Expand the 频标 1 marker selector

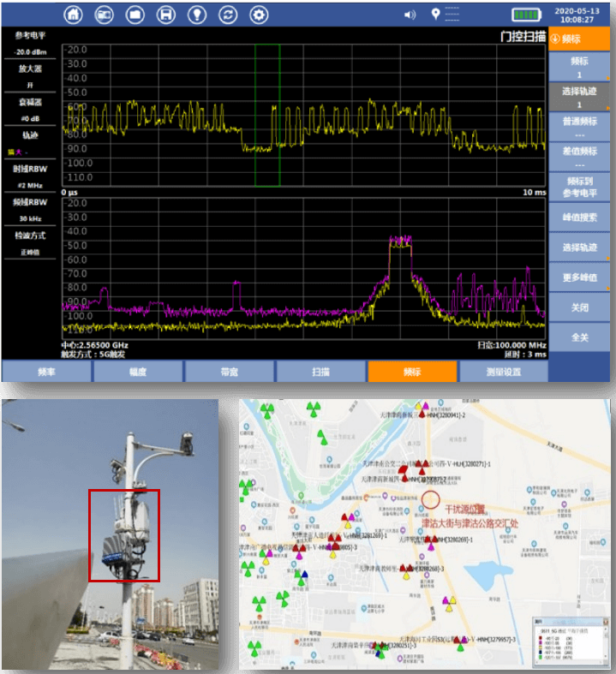click(580, 68)
